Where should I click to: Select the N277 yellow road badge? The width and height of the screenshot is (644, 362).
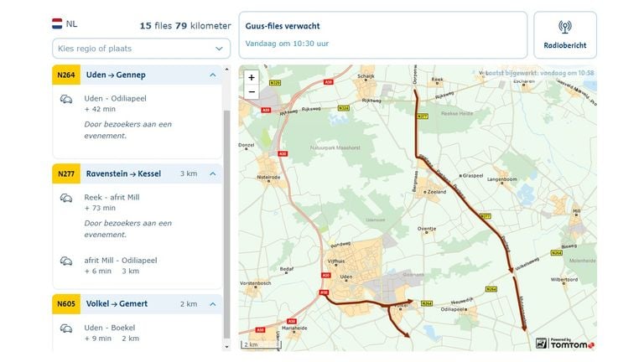pyautogui.click(x=65, y=174)
